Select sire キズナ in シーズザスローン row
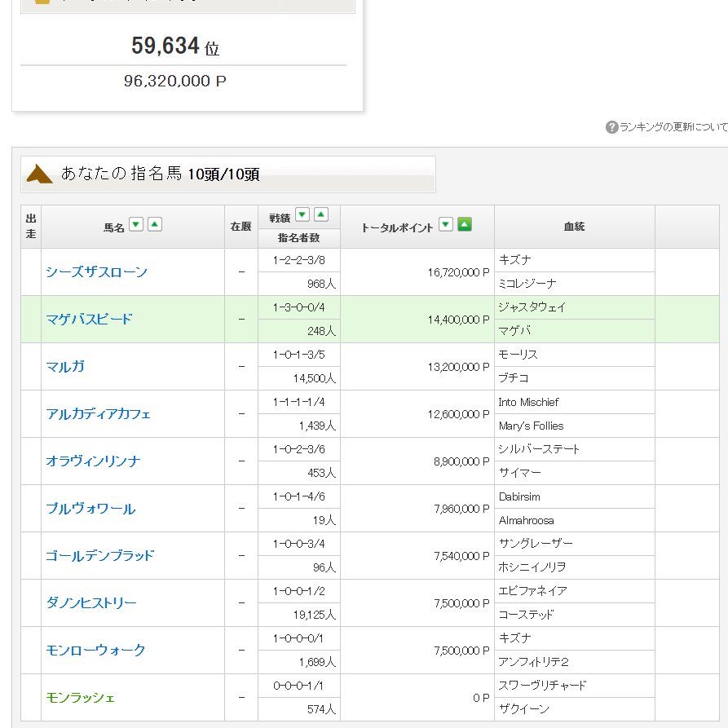 pyautogui.click(x=514, y=260)
